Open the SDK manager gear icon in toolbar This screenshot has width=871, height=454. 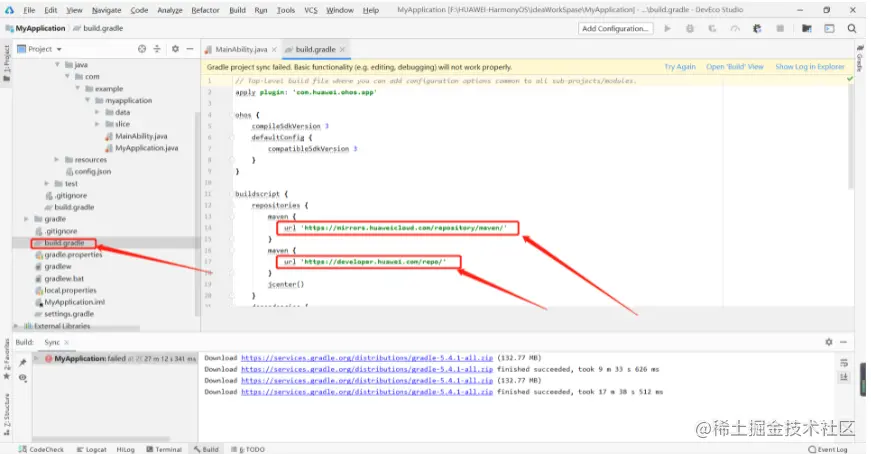pyautogui.click(x=757, y=28)
